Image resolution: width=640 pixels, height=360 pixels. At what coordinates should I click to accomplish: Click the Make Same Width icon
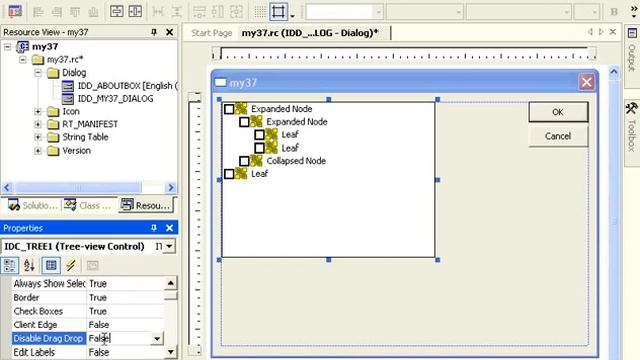point(200,12)
